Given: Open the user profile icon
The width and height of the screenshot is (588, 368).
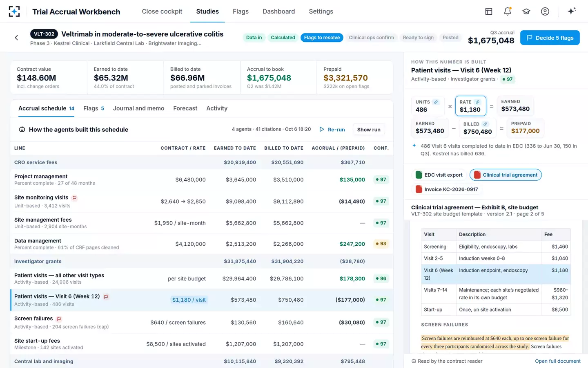Looking at the screenshot, I should [545, 11].
